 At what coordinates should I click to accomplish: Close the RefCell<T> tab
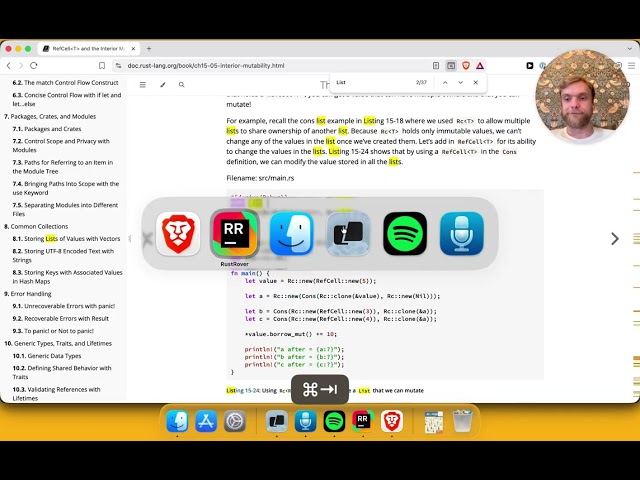click(x=133, y=48)
